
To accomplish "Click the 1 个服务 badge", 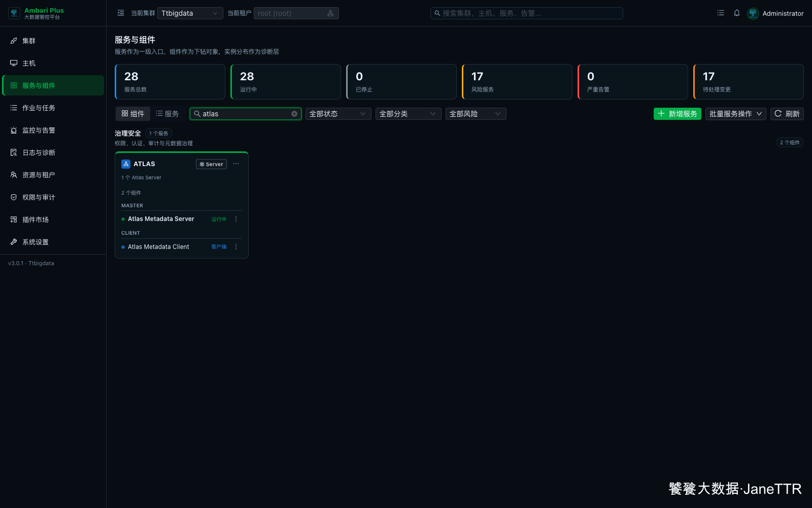I will tap(159, 133).
